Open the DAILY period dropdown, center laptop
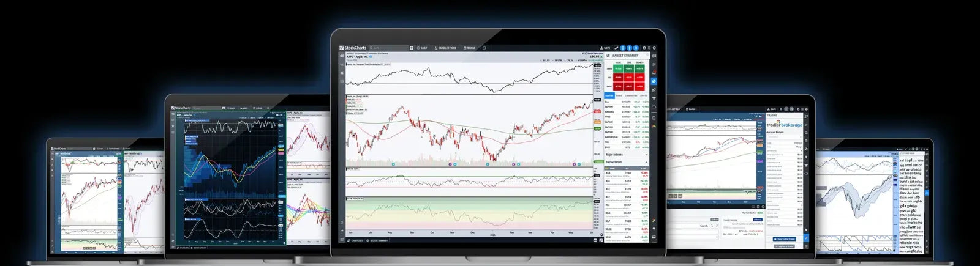 click(423, 48)
